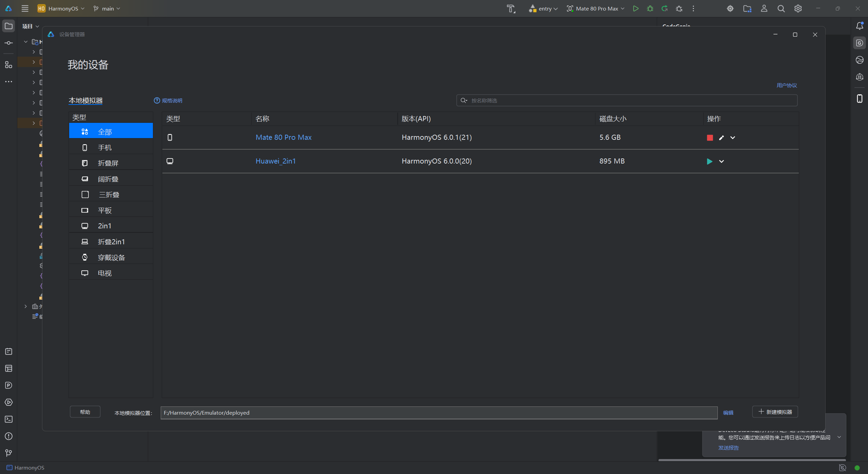Open the git branch tool window icon
868x474 pixels.
click(x=8, y=453)
